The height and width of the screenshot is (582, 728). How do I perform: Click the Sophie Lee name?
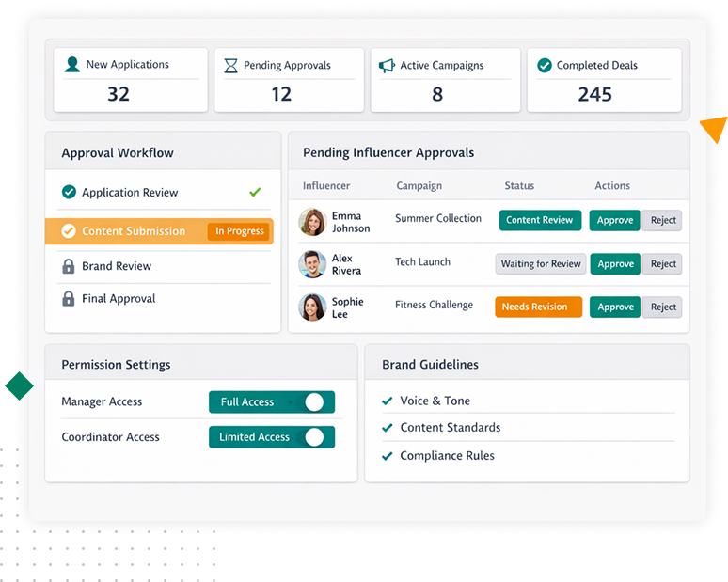[347, 307]
